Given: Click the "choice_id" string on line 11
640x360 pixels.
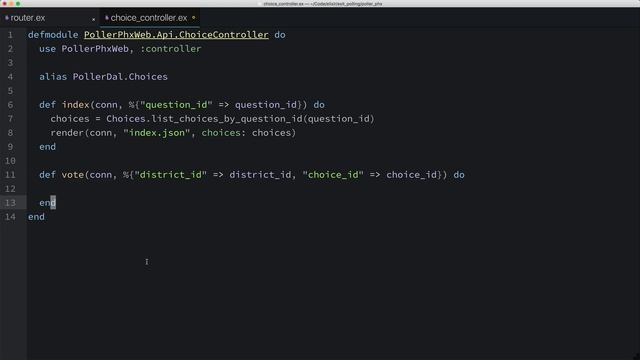Looking at the screenshot, I should pos(333,175).
